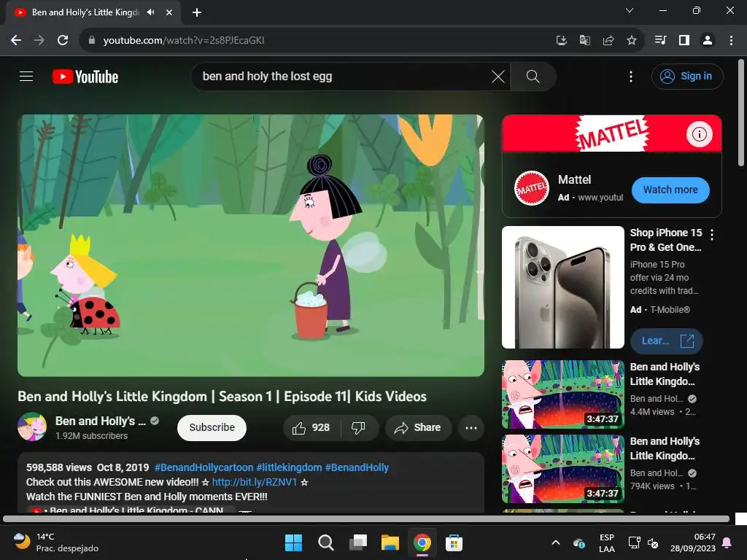Open the 4.4M views video title
This screenshot has width=747, height=560.
(x=665, y=374)
